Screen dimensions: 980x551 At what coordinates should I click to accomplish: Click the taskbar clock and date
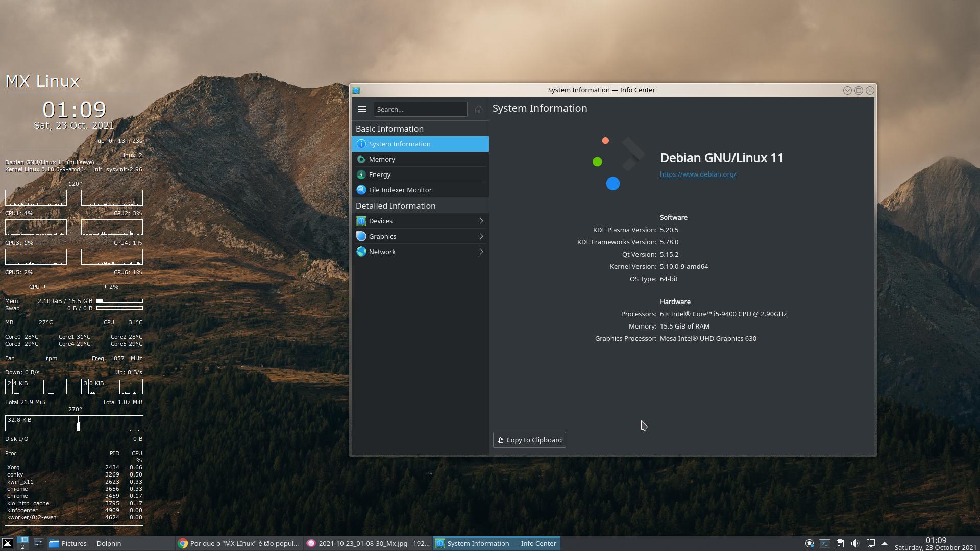[936, 543]
